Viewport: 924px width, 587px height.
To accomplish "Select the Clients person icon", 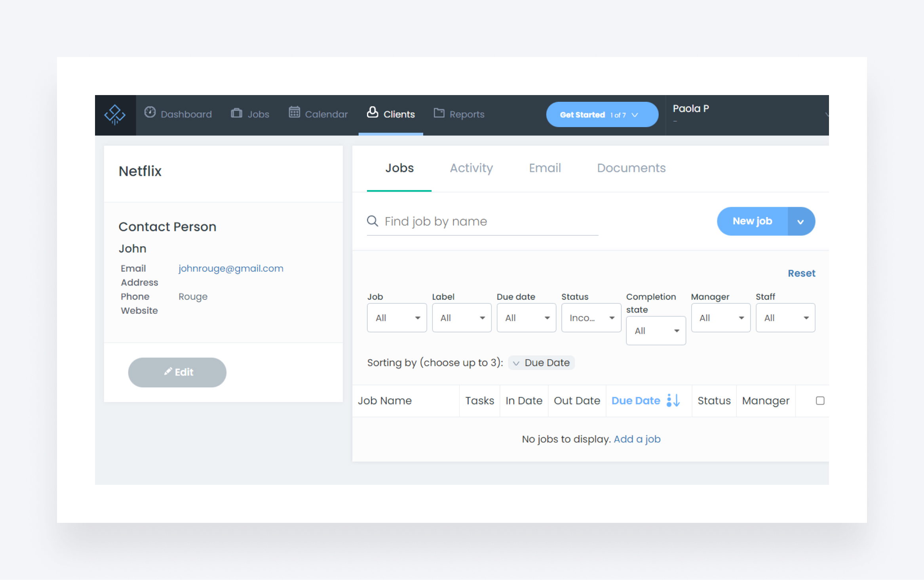I will [372, 112].
